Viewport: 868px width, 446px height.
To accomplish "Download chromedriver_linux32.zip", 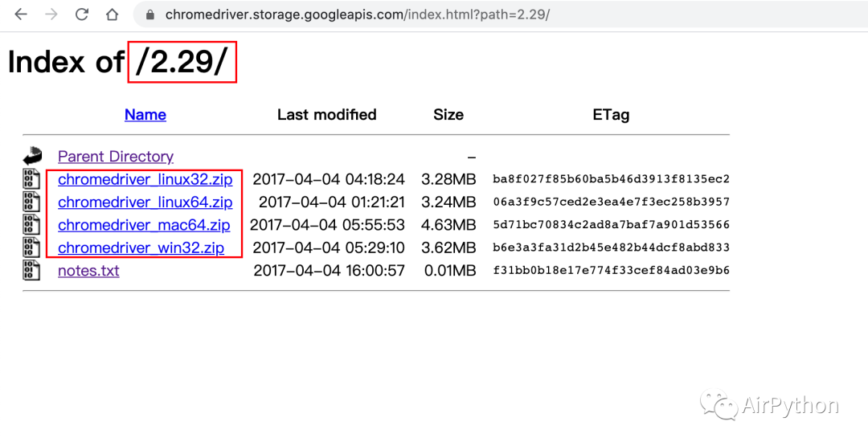I will point(145,179).
